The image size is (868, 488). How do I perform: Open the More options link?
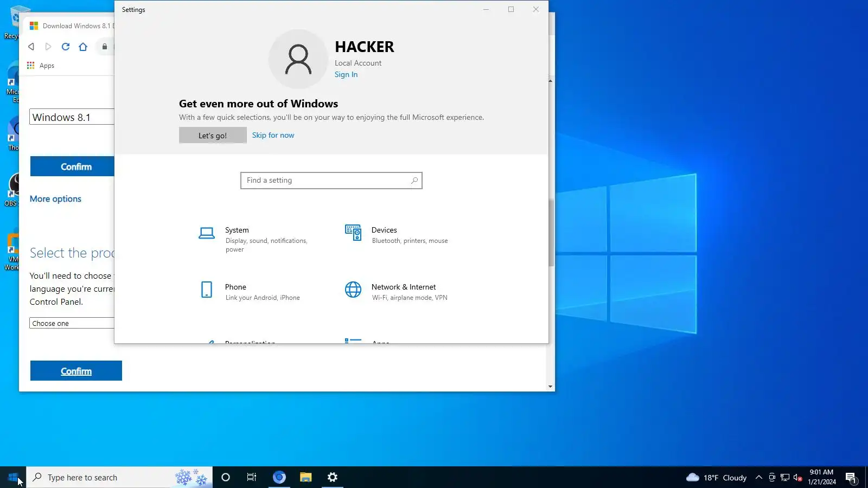[x=55, y=199]
